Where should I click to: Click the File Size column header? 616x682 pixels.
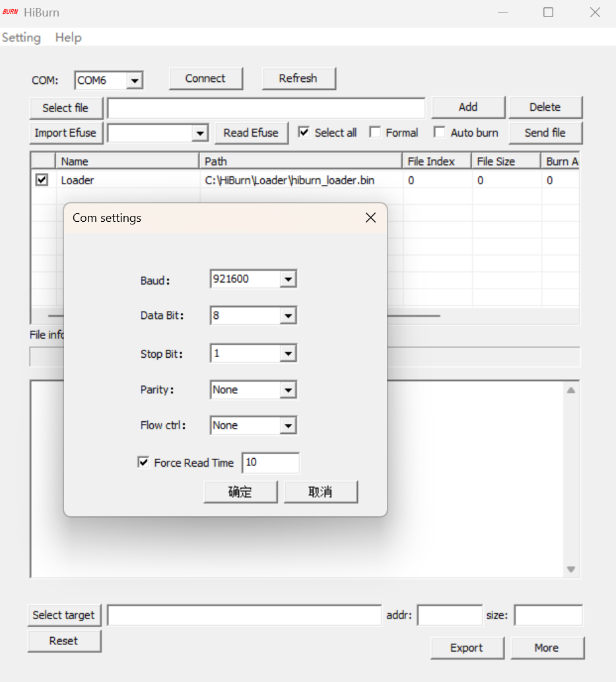[506, 161]
